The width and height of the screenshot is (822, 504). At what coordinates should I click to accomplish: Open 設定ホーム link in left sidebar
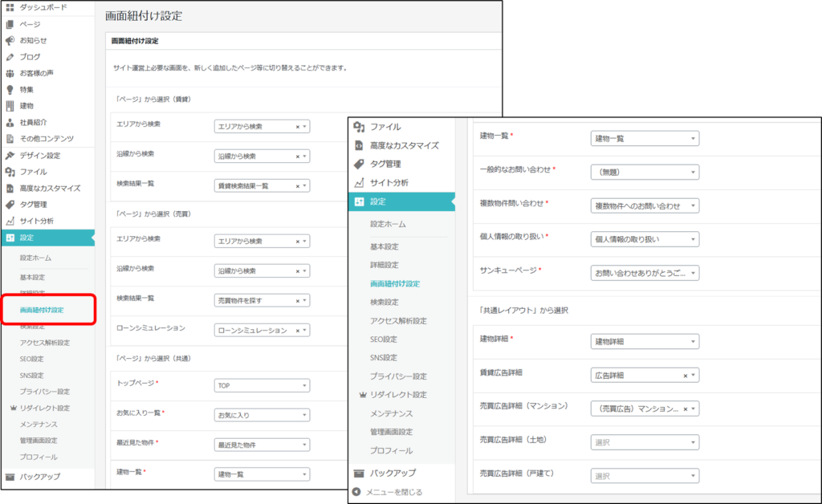[x=35, y=258]
